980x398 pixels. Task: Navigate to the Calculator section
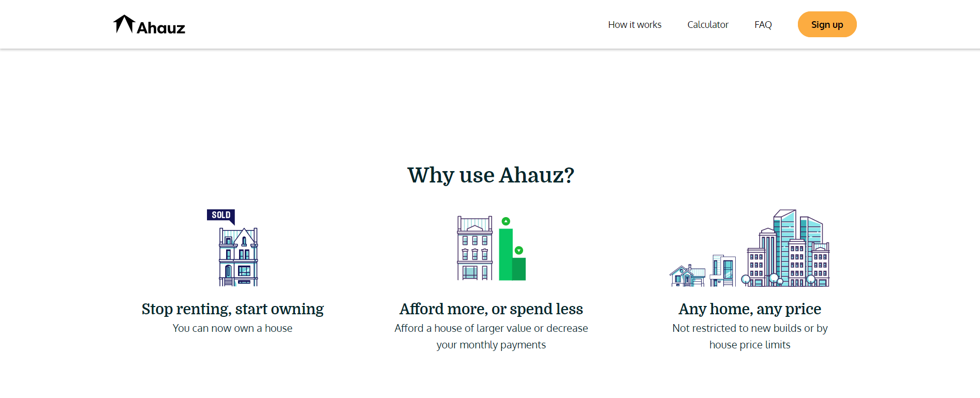tap(708, 24)
